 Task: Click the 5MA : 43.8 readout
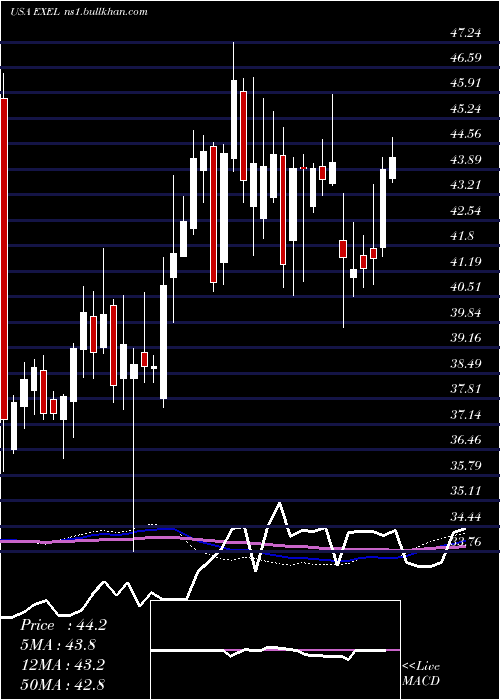tap(58, 645)
